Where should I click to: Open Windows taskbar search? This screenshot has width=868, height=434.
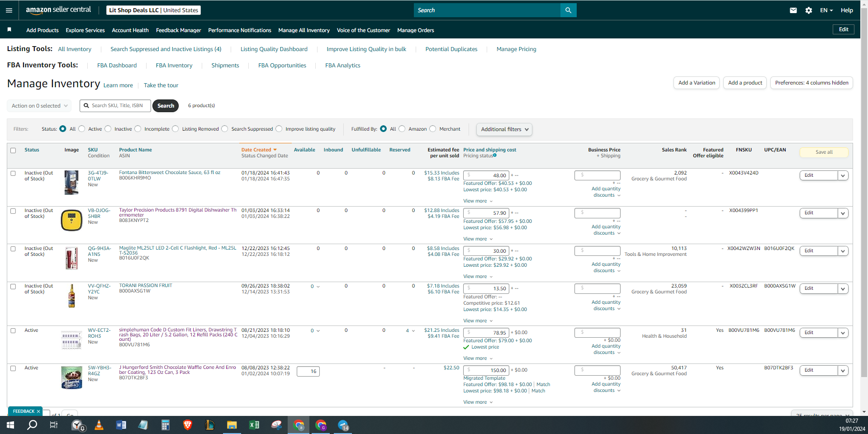coord(32,425)
